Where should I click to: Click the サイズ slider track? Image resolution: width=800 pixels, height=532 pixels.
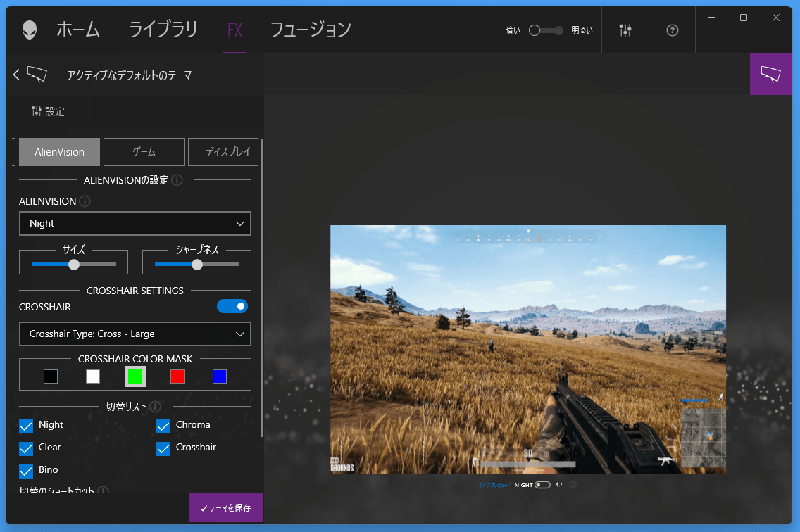[74, 264]
